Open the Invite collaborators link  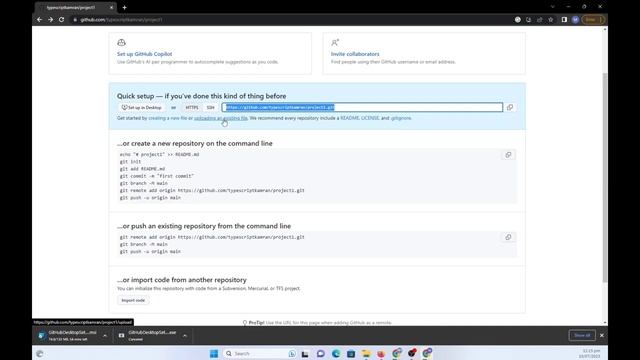pyautogui.click(x=355, y=54)
